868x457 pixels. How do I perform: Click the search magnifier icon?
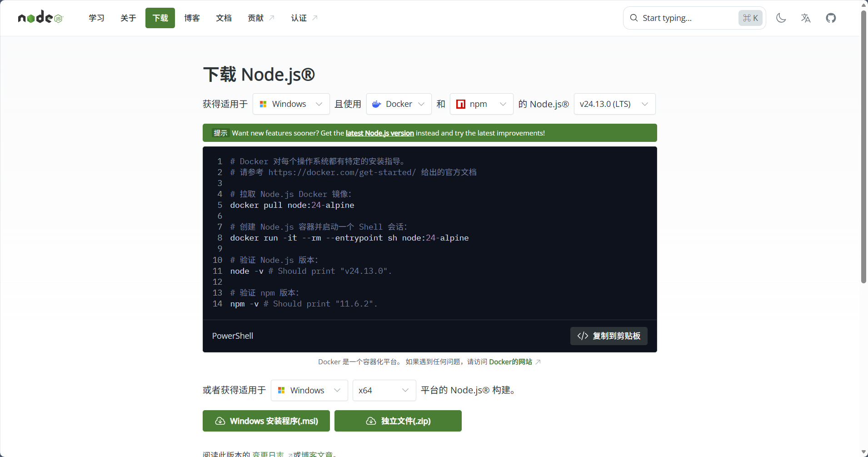(x=634, y=18)
